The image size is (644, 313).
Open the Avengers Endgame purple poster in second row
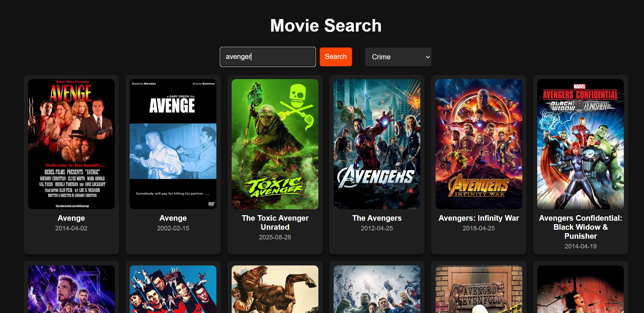coord(71,289)
